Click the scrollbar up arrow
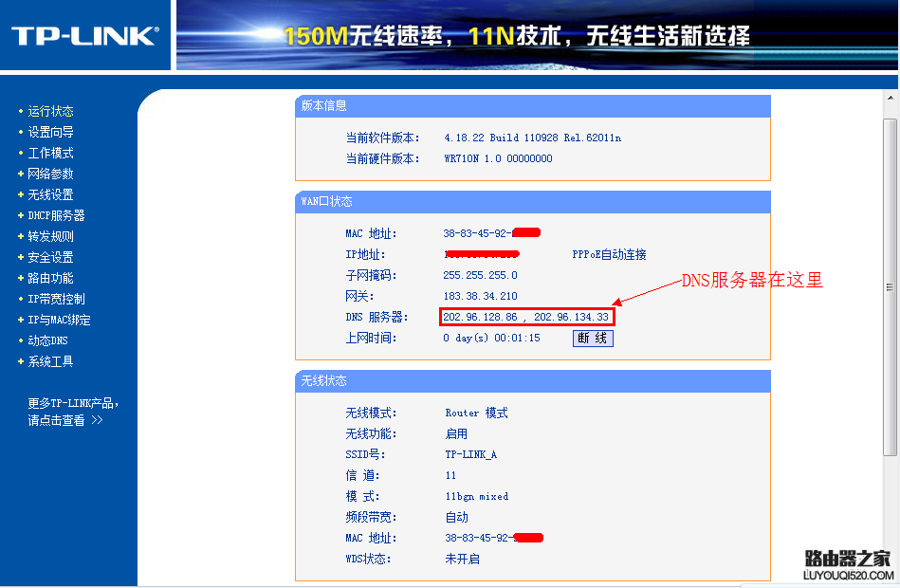 coord(890,99)
